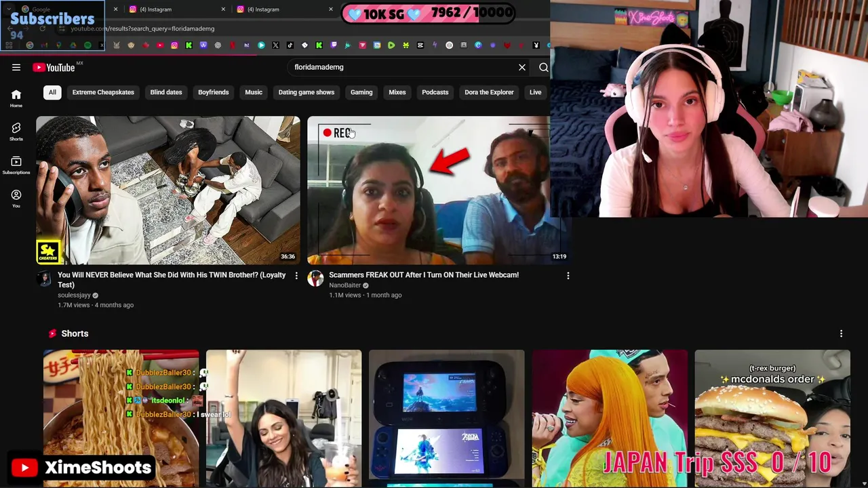This screenshot has height=488, width=868.
Task: Click the 36:36 duration badge
Action: pos(288,257)
